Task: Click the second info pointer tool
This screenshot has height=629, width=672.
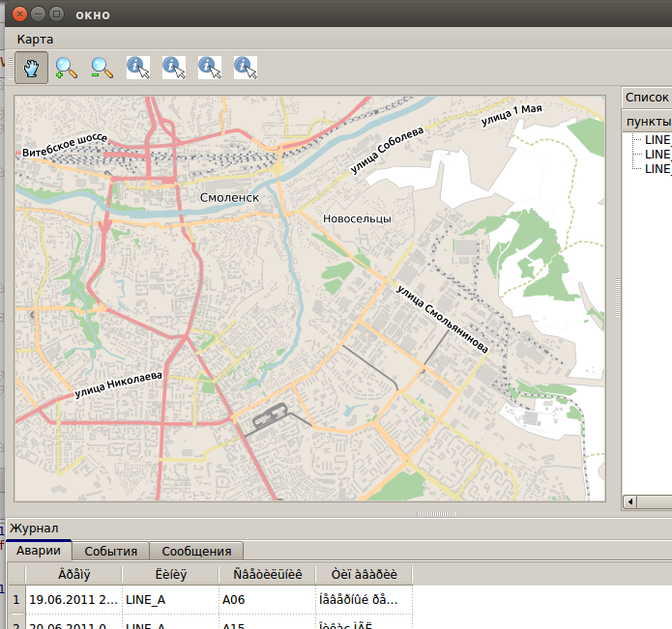Action: coord(174,68)
